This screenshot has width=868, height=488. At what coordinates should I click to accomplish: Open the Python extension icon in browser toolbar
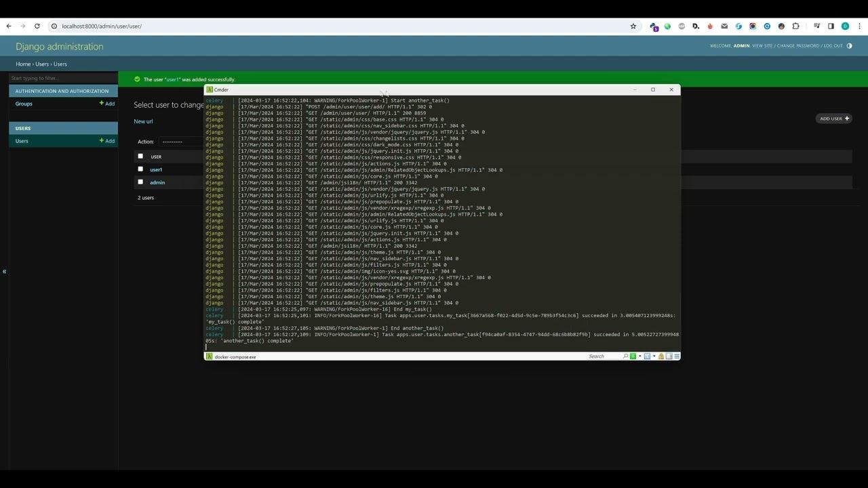[653, 26]
